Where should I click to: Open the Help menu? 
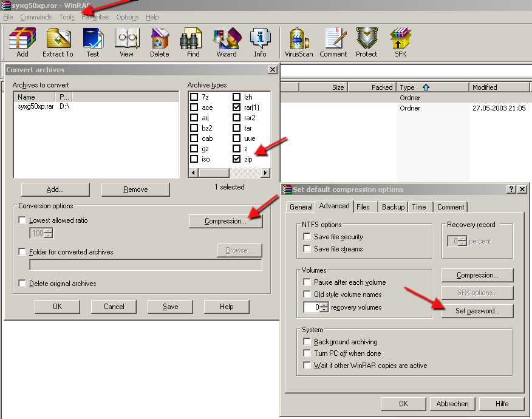click(152, 17)
